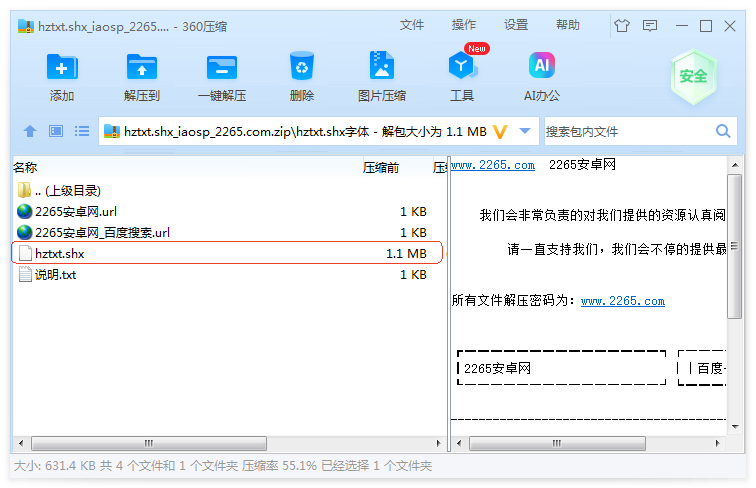The height and width of the screenshot is (488, 756).
Task: Click the 1.1 MB size cell
Action: click(406, 254)
